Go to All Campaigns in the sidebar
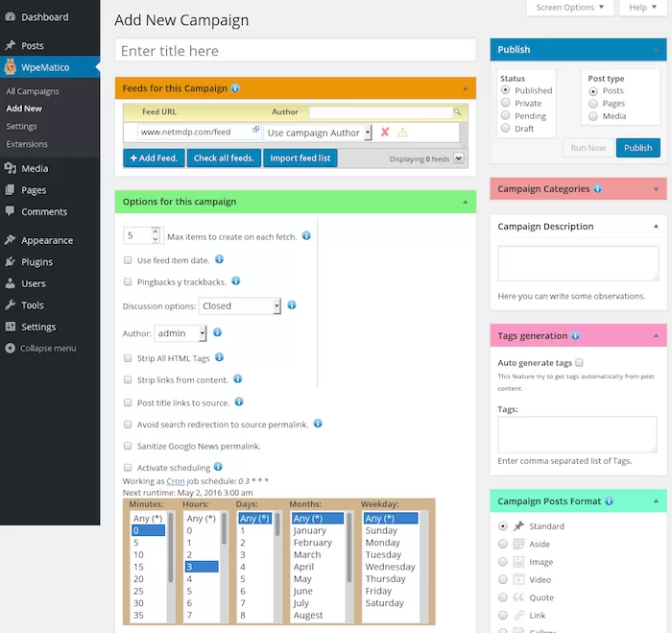Image resolution: width=672 pixels, height=633 pixels. 33,91
